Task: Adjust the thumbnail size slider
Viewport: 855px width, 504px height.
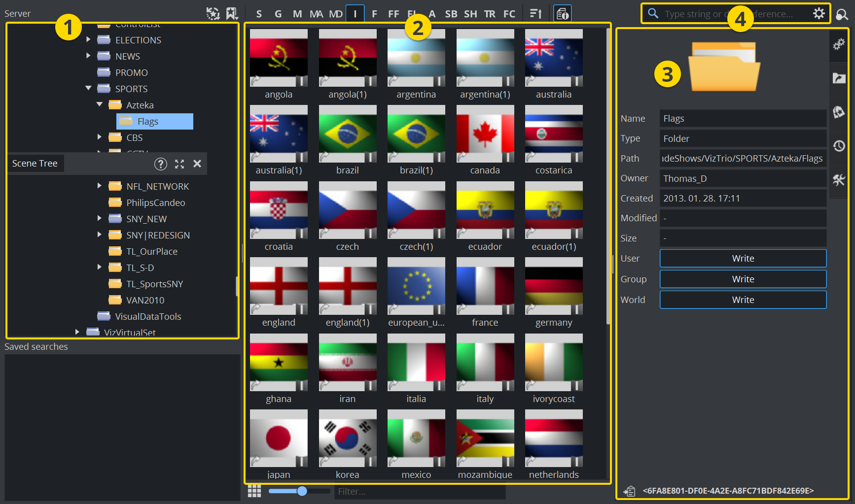Action: (x=302, y=491)
